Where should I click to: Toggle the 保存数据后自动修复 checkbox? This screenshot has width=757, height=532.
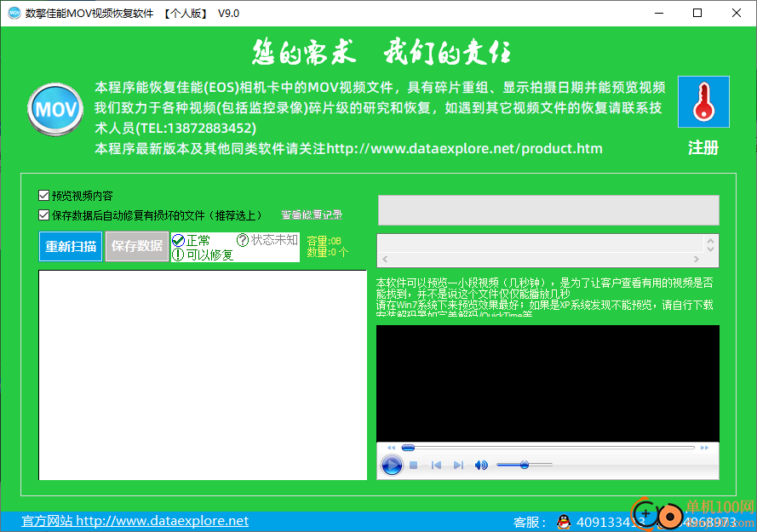44,215
